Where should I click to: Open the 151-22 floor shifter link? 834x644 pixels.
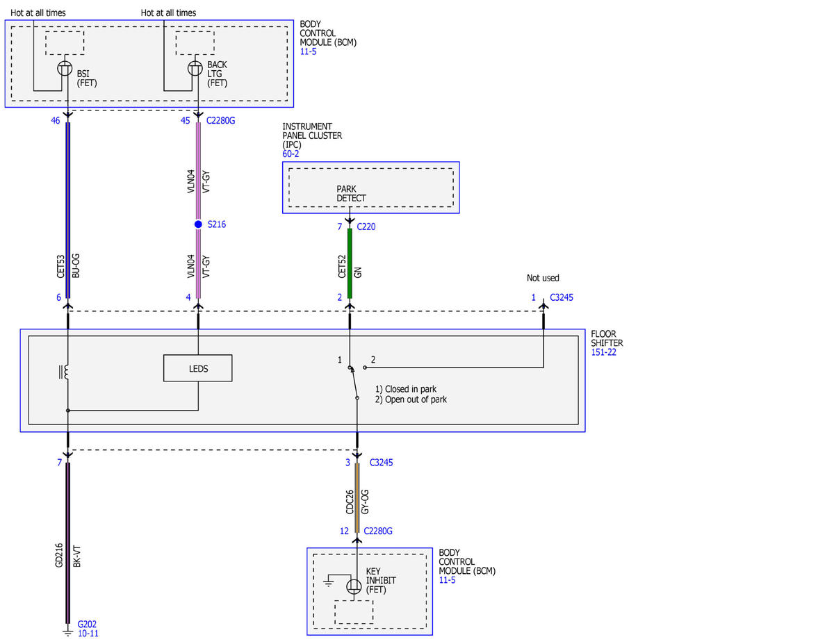[603, 352]
